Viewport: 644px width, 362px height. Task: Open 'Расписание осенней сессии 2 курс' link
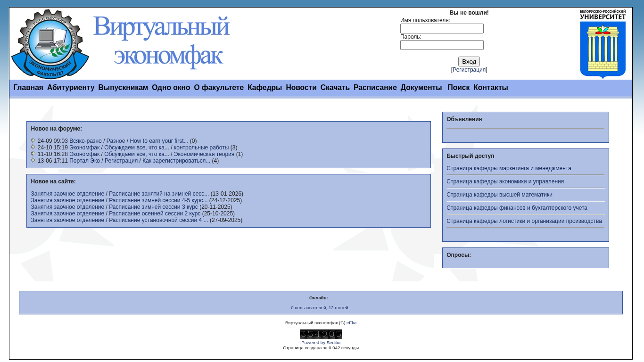click(x=155, y=214)
